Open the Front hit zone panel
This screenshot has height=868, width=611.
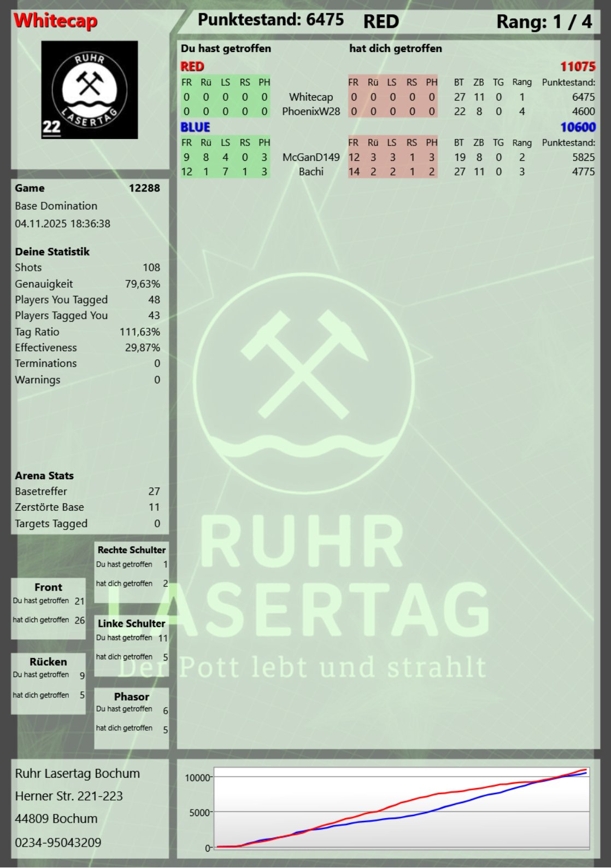(x=48, y=607)
